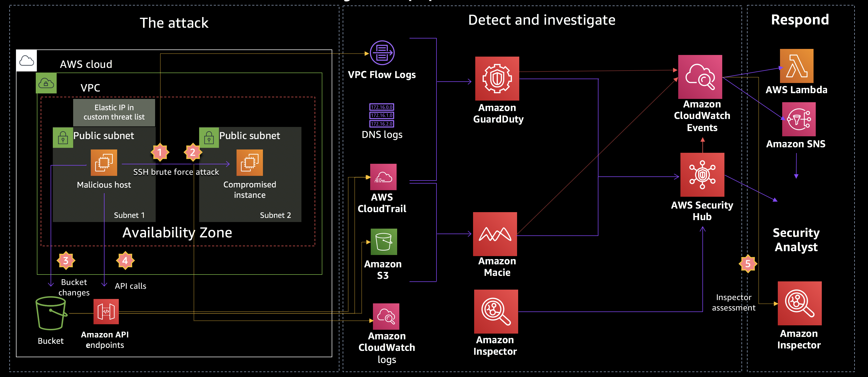Click the AWS Security Hub icon
The width and height of the screenshot is (868, 377).
click(x=702, y=175)
